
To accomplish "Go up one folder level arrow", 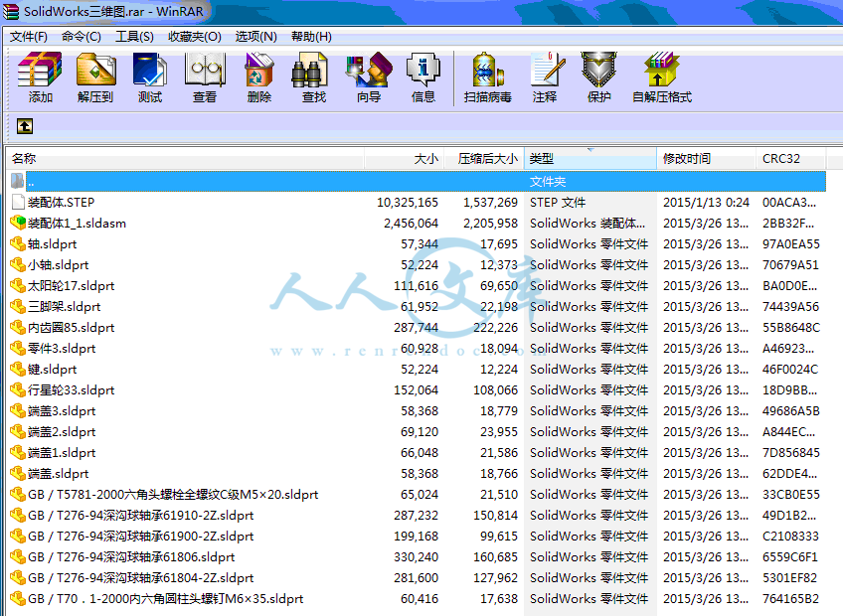I will pyautogui.click(x=25, y=126).
